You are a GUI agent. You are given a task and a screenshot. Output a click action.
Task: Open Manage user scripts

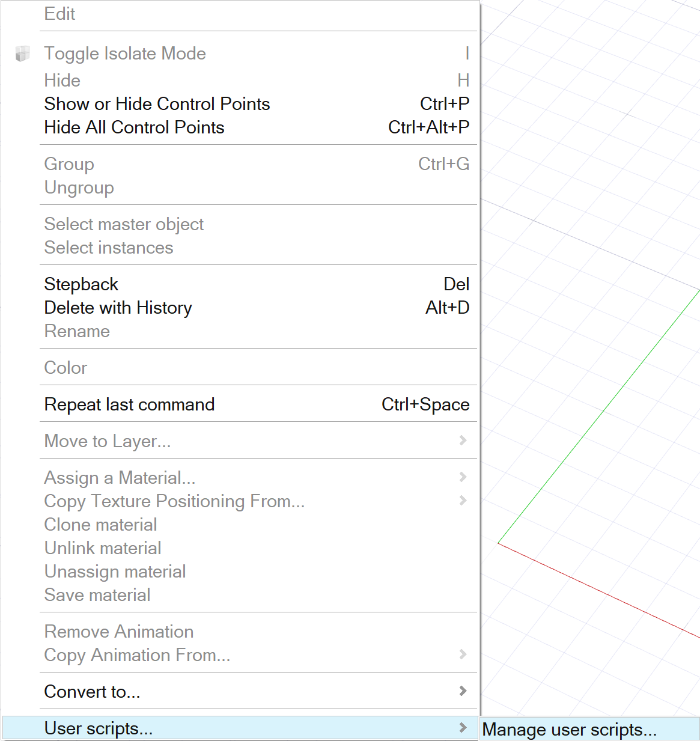pyautogui.click(x=569, y=730)
